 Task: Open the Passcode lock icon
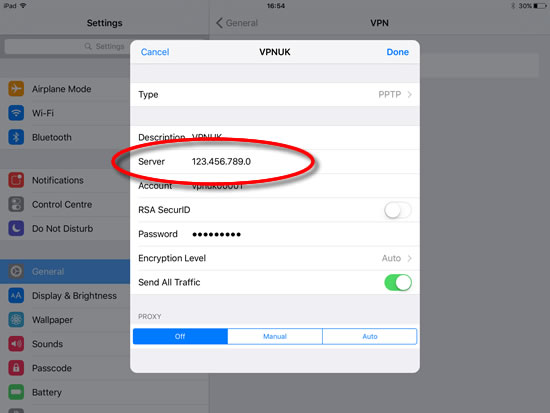click(16, 368)
